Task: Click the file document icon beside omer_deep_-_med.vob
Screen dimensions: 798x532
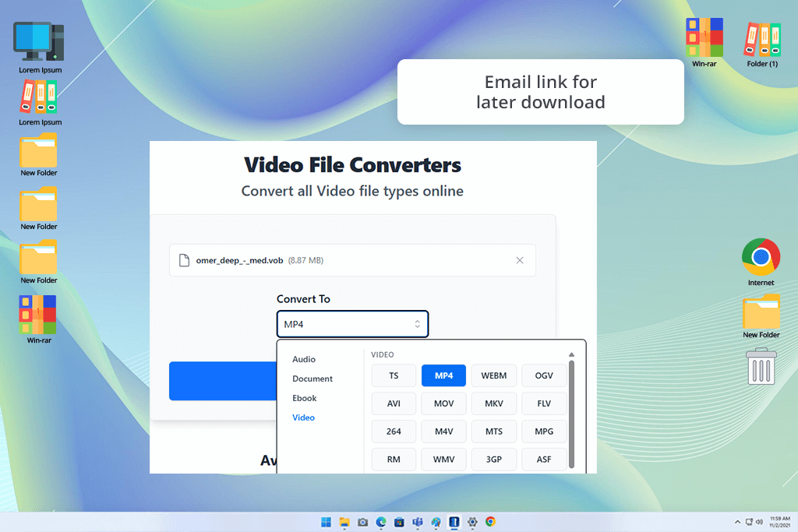Action: click(184, 260)
